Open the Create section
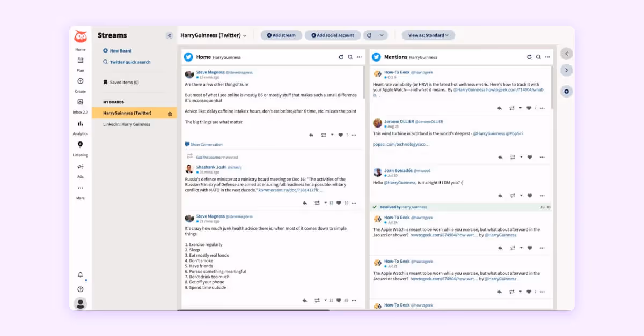This screenshot has width=644, height=336. tap(80, 85)
